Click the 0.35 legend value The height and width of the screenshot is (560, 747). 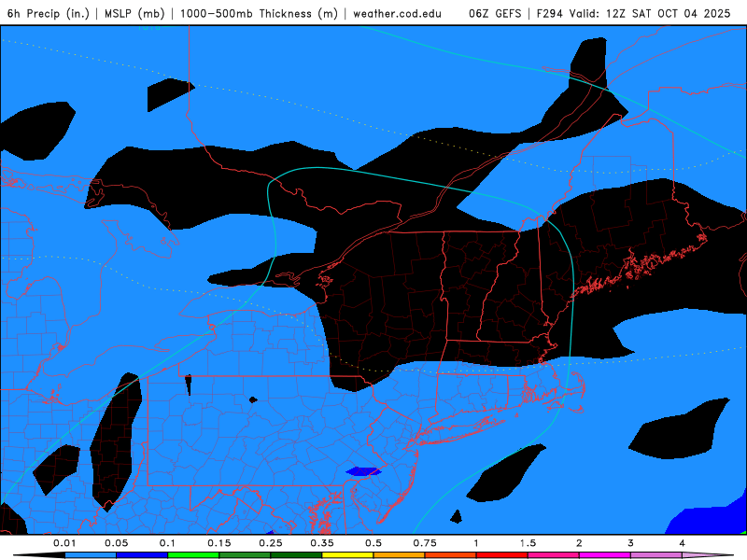coord(322,543)
